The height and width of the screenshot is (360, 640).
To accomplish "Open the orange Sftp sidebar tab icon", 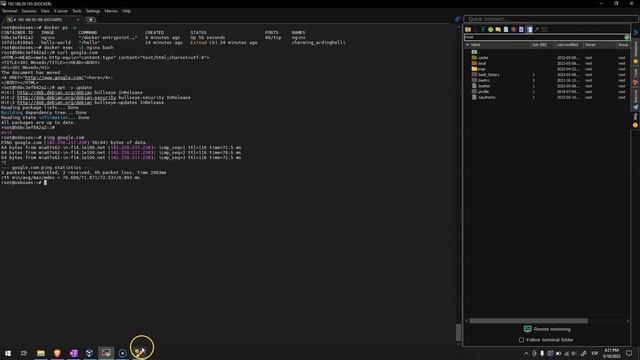I will [x=635, y=125].
